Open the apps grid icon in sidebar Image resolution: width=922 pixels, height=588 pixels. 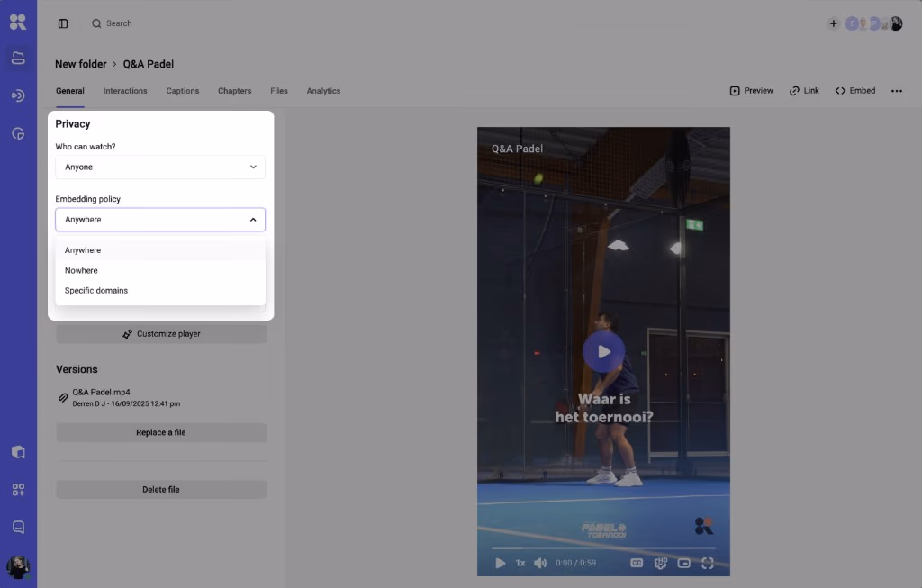[x=18, y=489]
